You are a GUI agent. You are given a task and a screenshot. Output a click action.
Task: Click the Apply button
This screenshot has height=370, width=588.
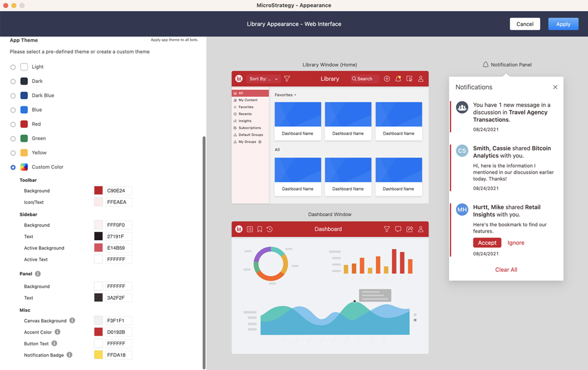click(563, 24)
